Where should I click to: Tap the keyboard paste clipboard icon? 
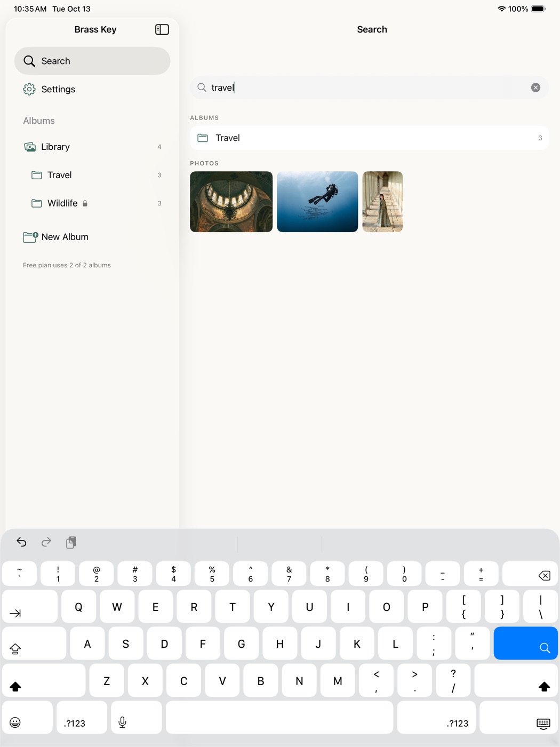[x=71, y=542]
